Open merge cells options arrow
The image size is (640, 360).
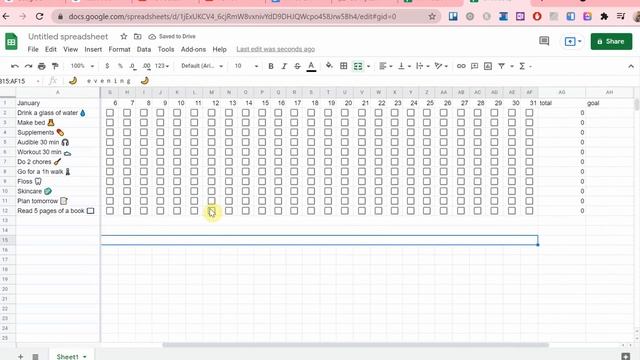click(369, 66)
